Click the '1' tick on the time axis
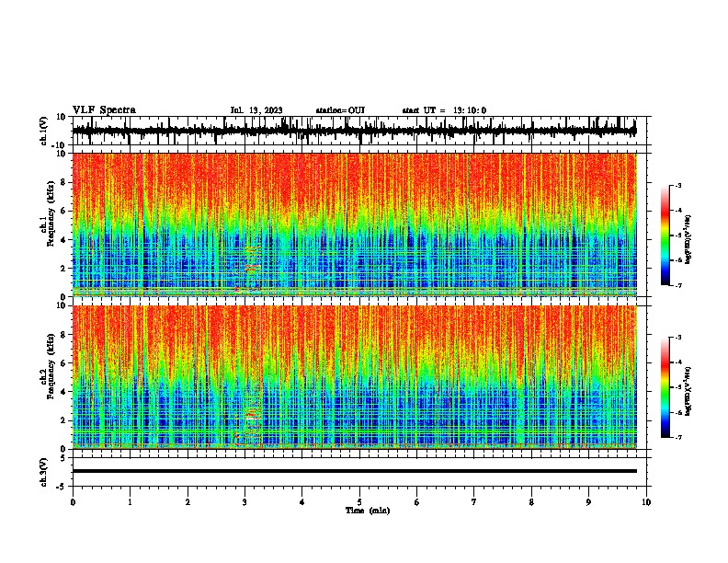The image size is (728, 563). [130, 502]
